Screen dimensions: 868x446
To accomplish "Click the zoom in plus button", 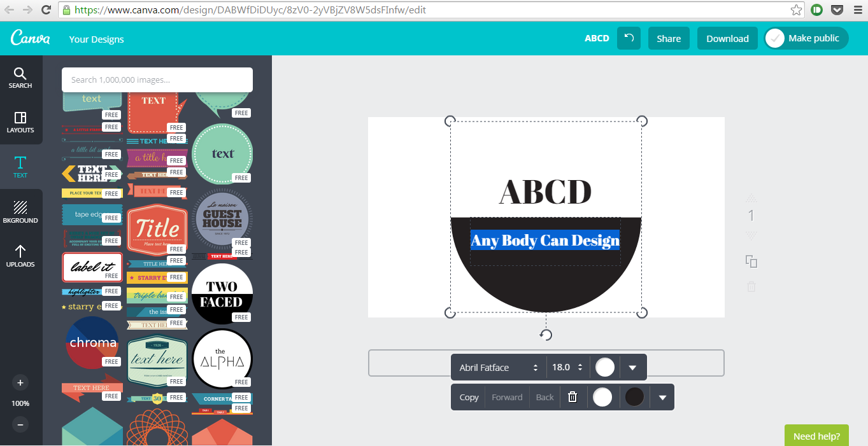I will (x=20, y=383).
